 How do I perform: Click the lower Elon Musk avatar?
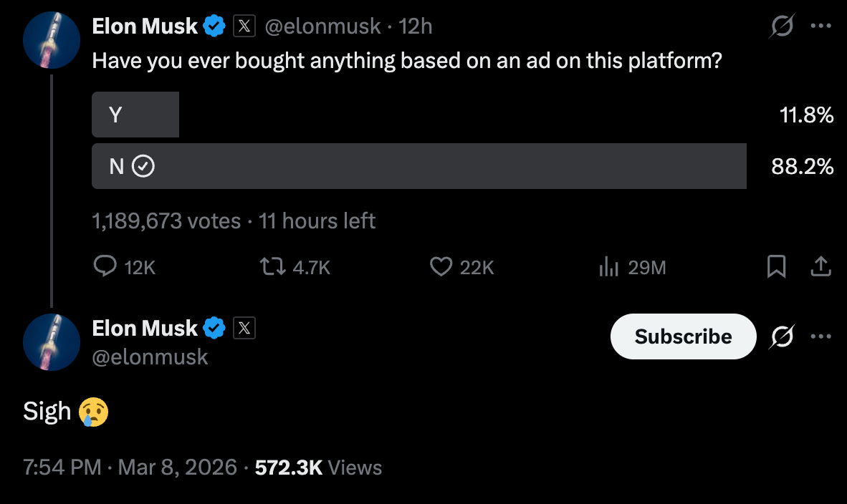51,341
